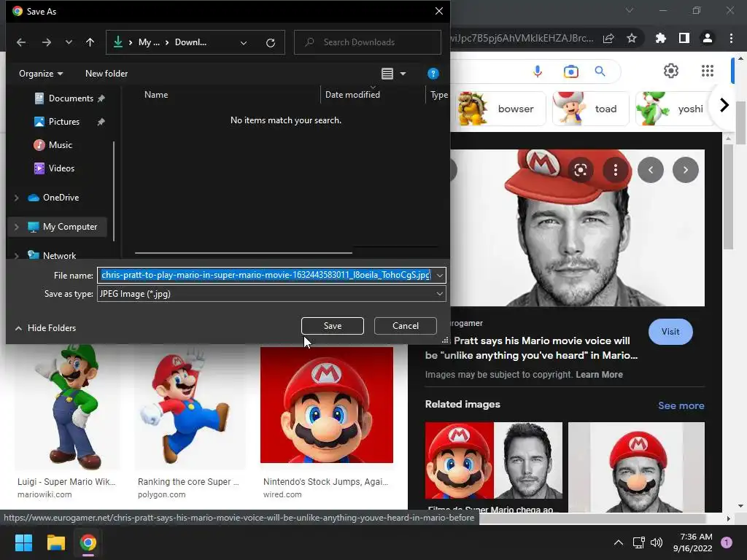Open the polygon.com jumping Mario result

pos(190,408)
